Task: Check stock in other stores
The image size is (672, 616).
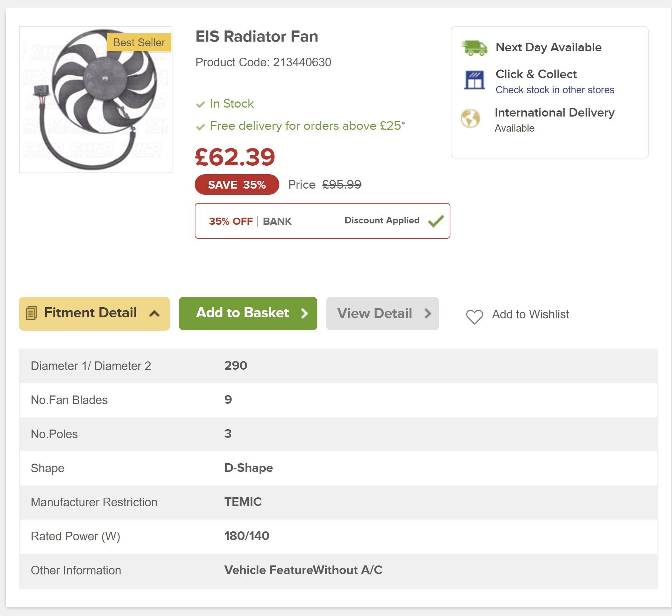Action: [554, 90]
